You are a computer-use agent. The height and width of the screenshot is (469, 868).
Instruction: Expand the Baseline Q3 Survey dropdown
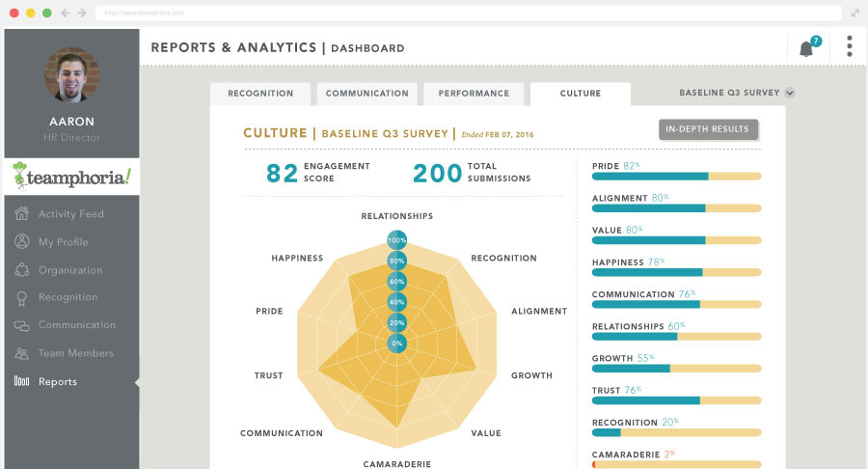737,93
